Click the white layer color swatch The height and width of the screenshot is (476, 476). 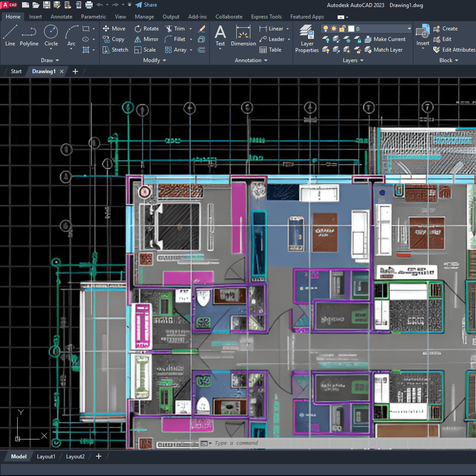point(351,29)
